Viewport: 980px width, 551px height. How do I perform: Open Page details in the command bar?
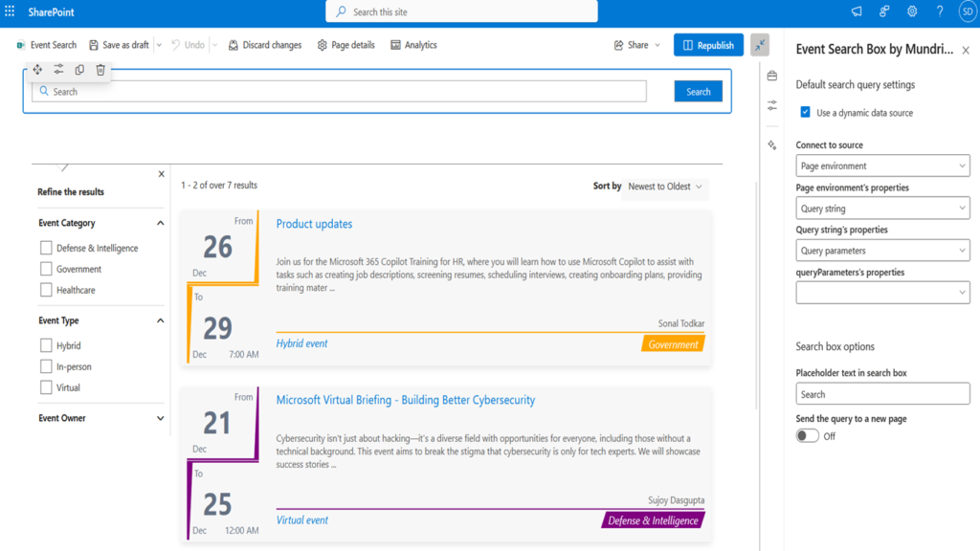345,45
